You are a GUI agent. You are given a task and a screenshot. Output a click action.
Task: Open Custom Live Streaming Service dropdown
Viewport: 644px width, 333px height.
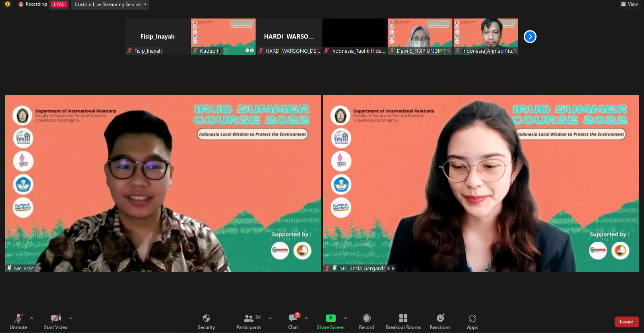pos(110,4)
